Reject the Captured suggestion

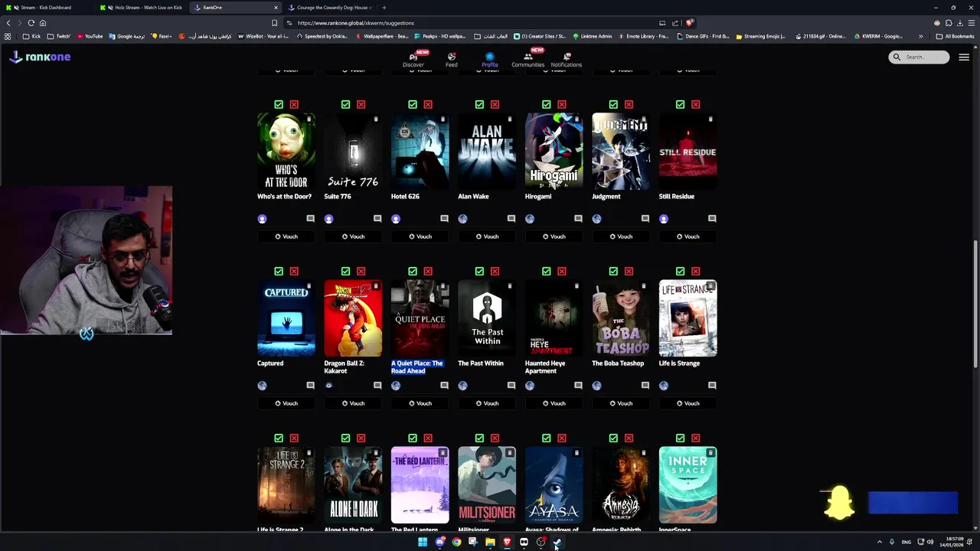[x=294, y=271]
